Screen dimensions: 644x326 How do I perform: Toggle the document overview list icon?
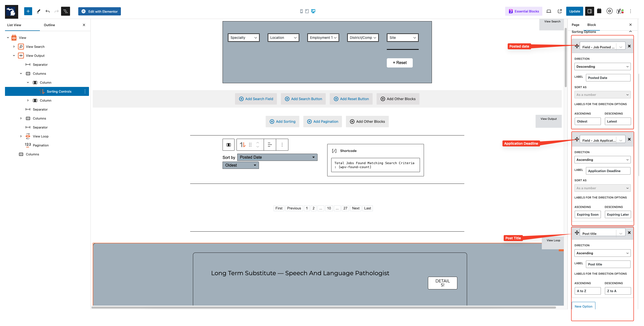pyautogui.click(x=65, y=11)
